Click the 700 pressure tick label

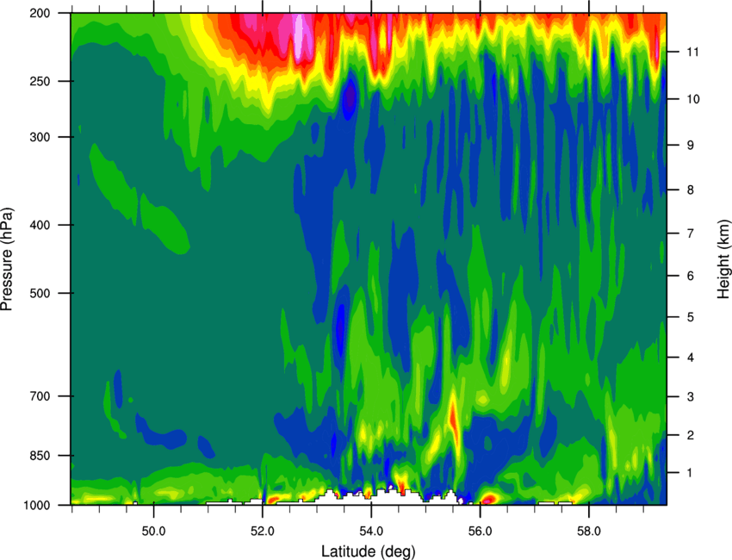point(40,396)
